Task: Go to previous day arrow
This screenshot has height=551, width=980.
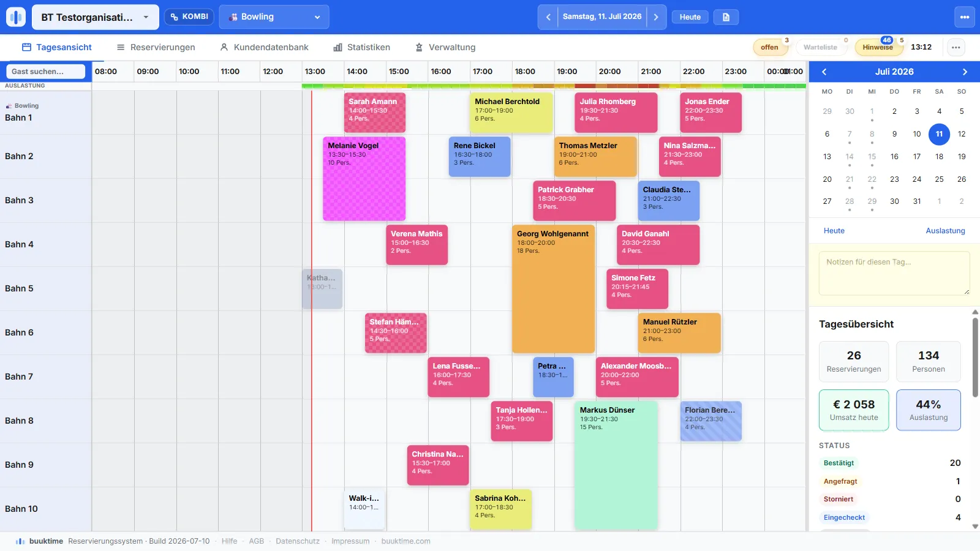Action: click(x=548, y=17)
